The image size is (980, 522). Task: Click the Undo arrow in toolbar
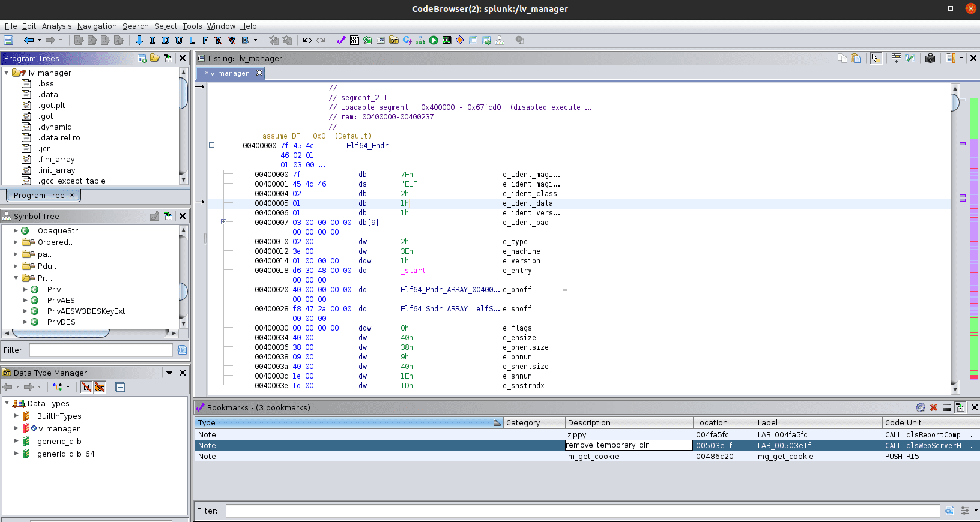tap(307, 40)
